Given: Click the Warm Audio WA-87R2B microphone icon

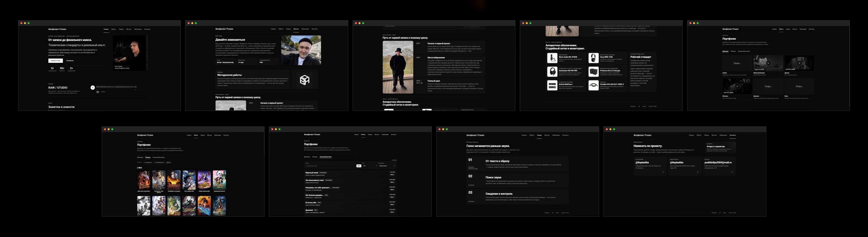Looking at the screenshot, I should [552, 58].
